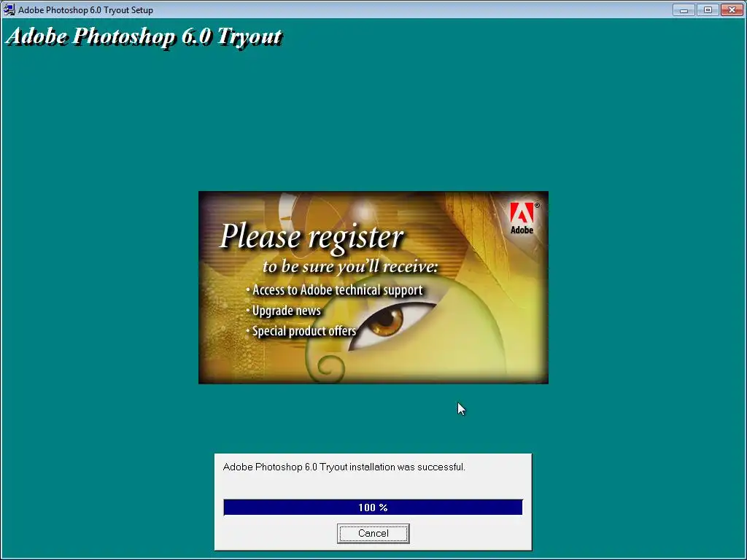Click the 'Special product offers' bullet text
This screenshot has width=747, height=560.
304,331
